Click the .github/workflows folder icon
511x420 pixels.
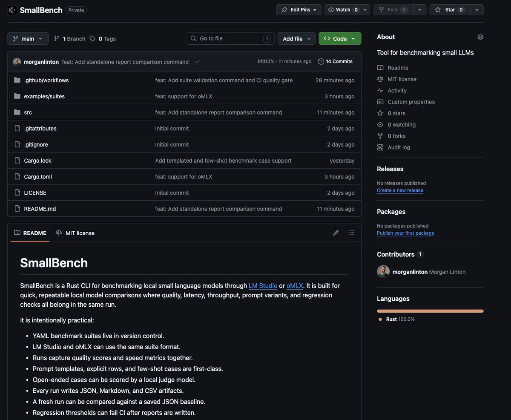pyautogui.click(x=17, y=80)
